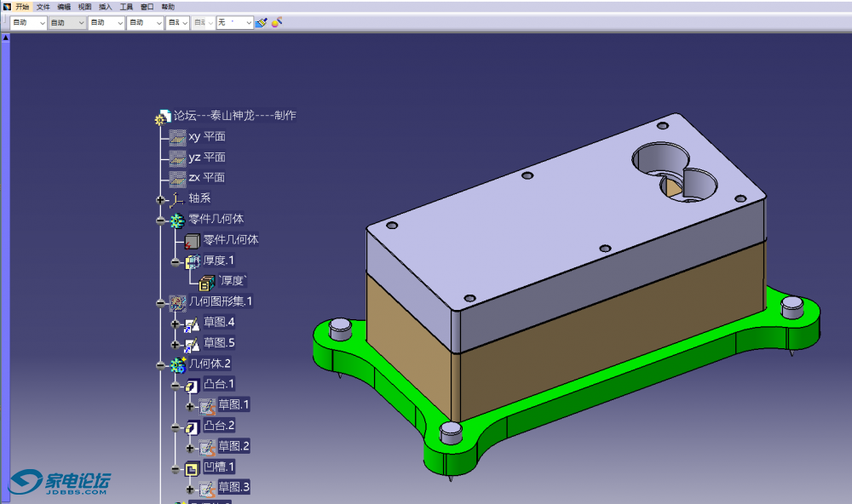Expand the 轴系 tree node
852x504 pixels.
click(160, 199)
